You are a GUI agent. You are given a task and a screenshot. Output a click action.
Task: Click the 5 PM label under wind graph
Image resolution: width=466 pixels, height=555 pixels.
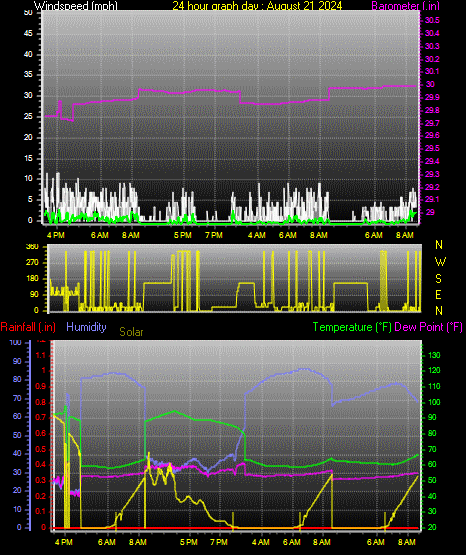point(183,235)
